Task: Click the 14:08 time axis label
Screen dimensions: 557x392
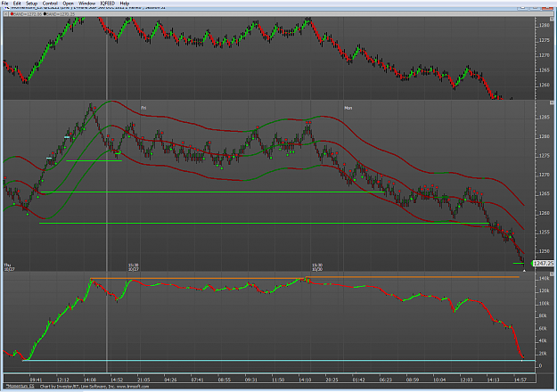Action: click(x=90, y=380)
